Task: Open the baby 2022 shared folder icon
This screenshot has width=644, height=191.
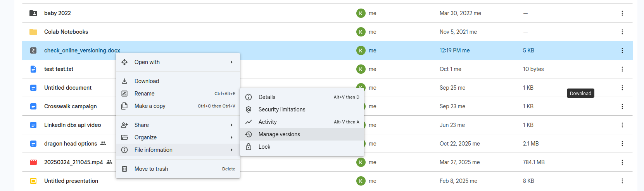Action: [33, 13]
